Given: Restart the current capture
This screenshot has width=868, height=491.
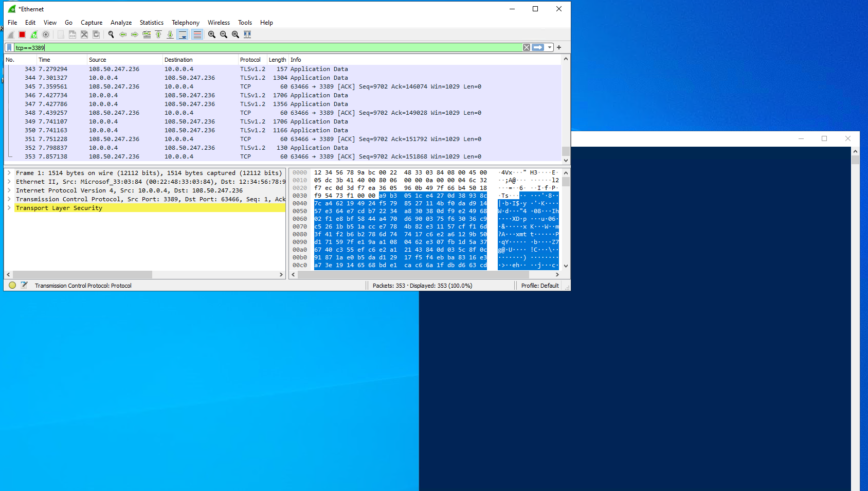Looking at the screenshot, I should pos(34,34).
